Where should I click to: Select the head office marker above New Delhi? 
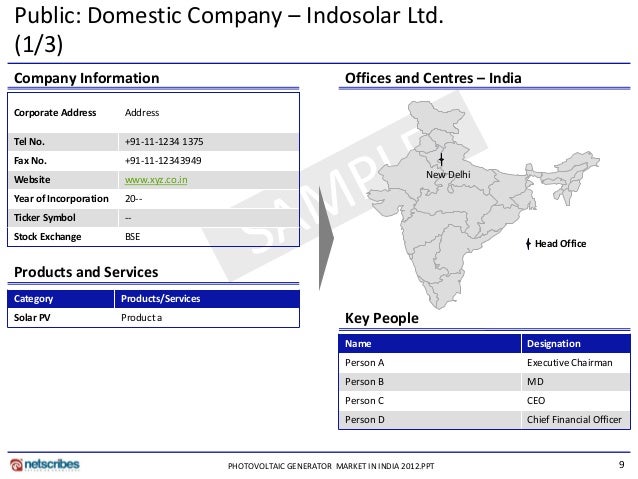click(441, 159)
